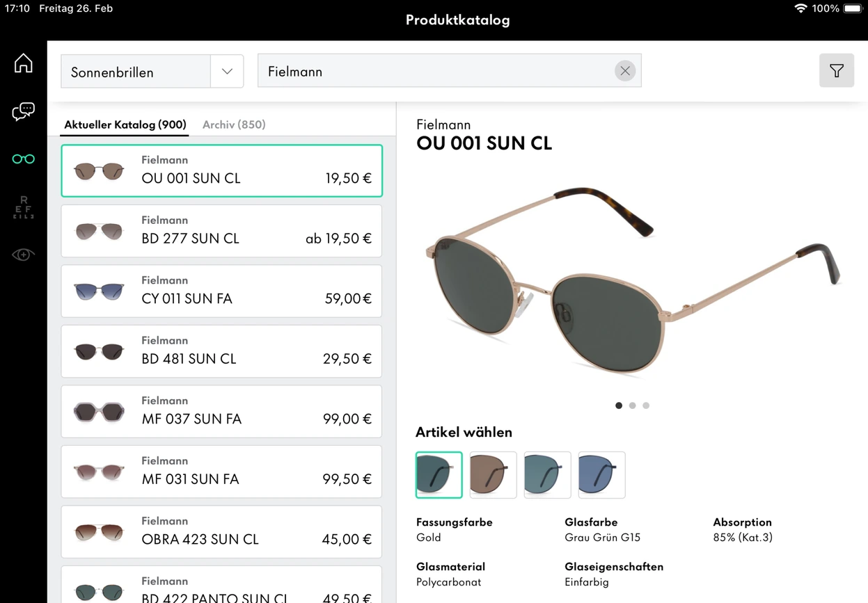Image resolution: width=868 pixels, height=603 pixels.
Task: Choose the blue lens color variant
Action: [602, 475]
